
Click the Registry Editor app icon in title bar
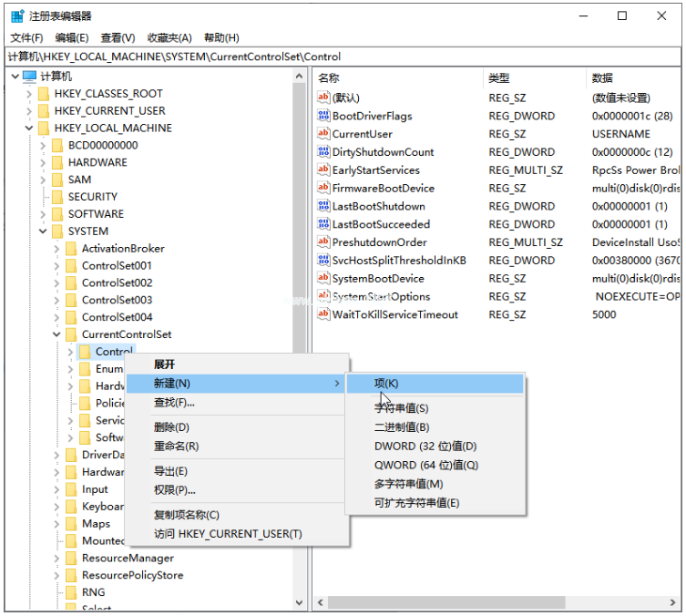point(16,16)
